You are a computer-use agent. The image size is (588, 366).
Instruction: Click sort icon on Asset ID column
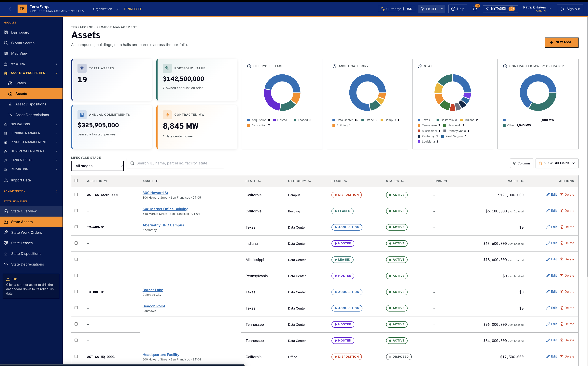[x=106, y=181]
